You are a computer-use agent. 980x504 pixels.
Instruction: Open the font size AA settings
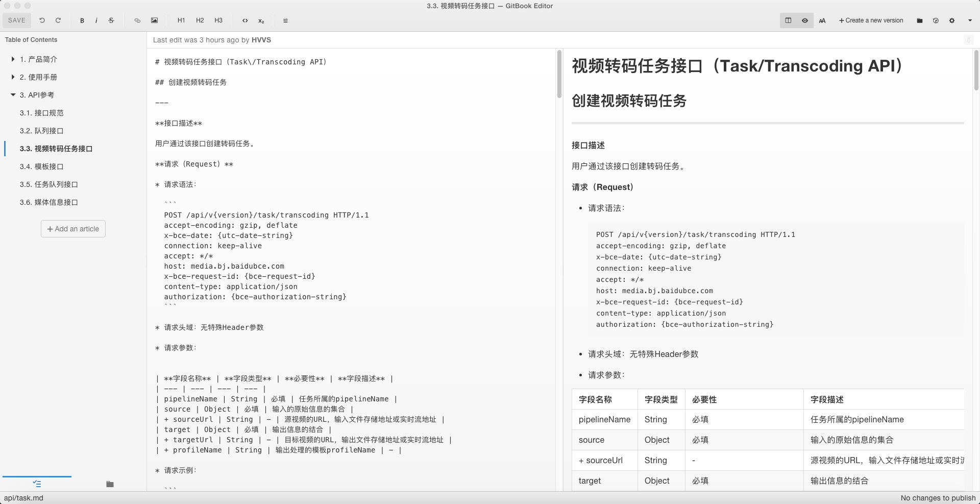(x=822, y=20)
